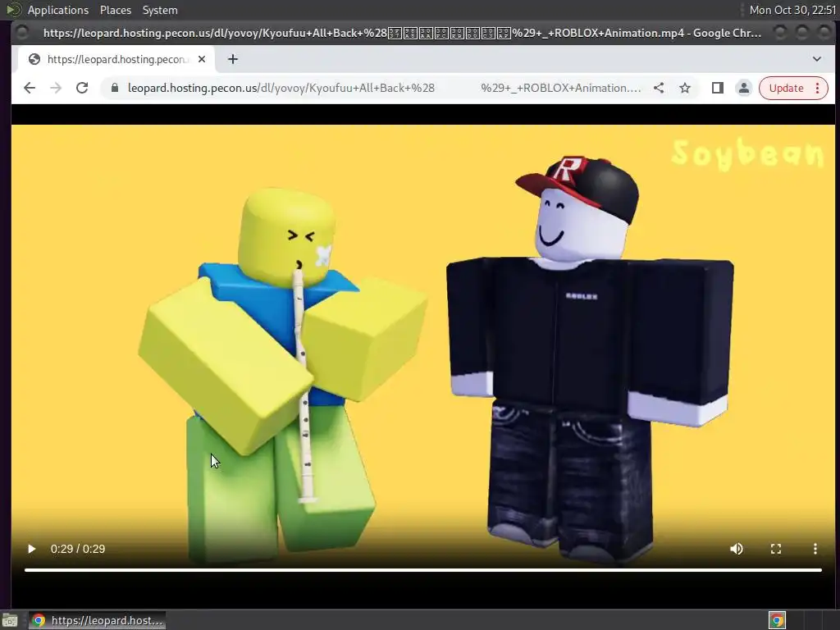Click the address bar URL

point(384,88)
